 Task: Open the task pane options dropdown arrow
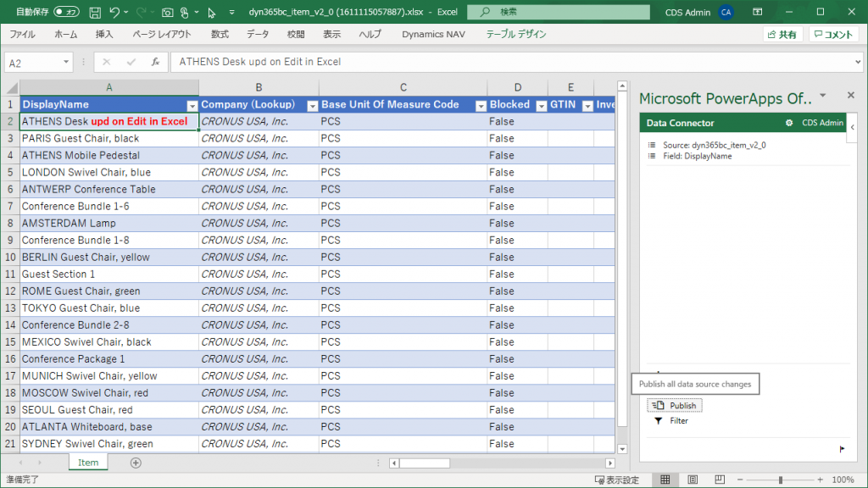823,95
